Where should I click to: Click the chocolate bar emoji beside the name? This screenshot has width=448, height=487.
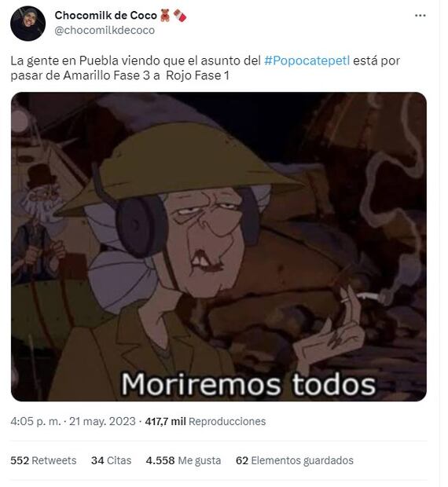coord(179,15)
